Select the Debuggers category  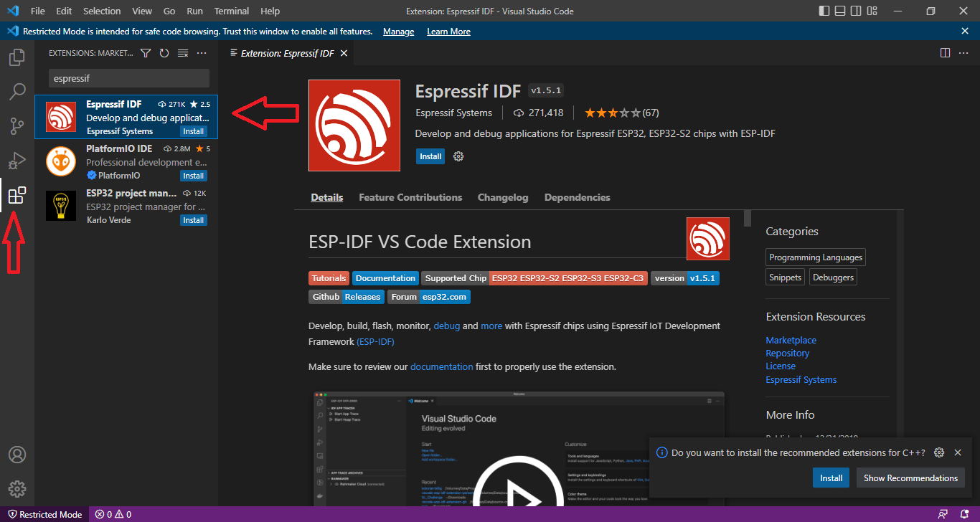pyautogui.click(x=834, y=277)
